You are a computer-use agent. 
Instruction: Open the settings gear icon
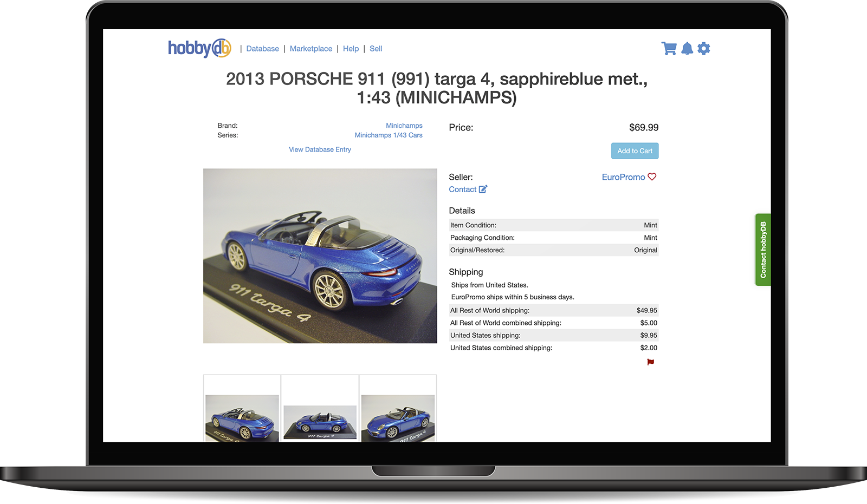pyautogui.click(x=703, y=49)
